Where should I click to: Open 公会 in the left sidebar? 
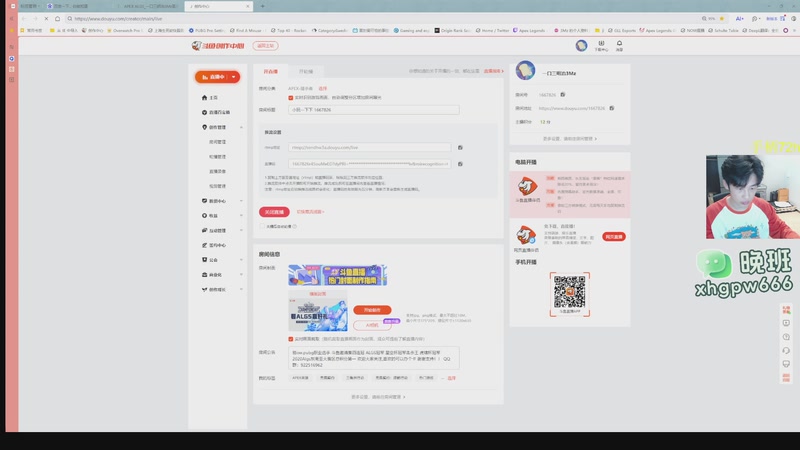[210, 260]
